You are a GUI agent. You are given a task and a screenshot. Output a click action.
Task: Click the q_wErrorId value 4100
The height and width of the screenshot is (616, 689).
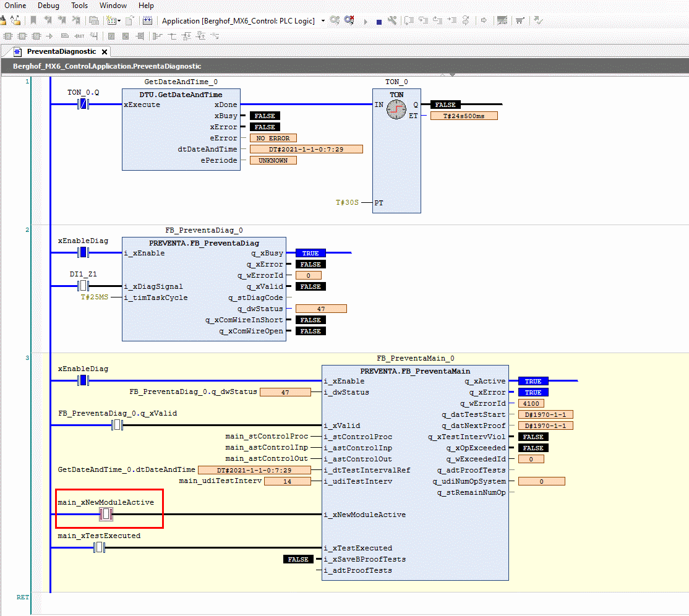pyautogui.click(x=531, y=403)
